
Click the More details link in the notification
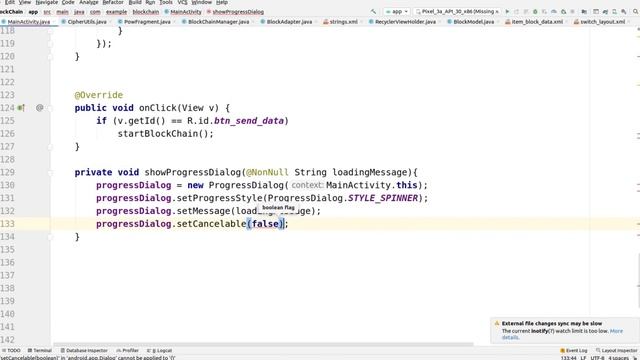click(616, 331)
